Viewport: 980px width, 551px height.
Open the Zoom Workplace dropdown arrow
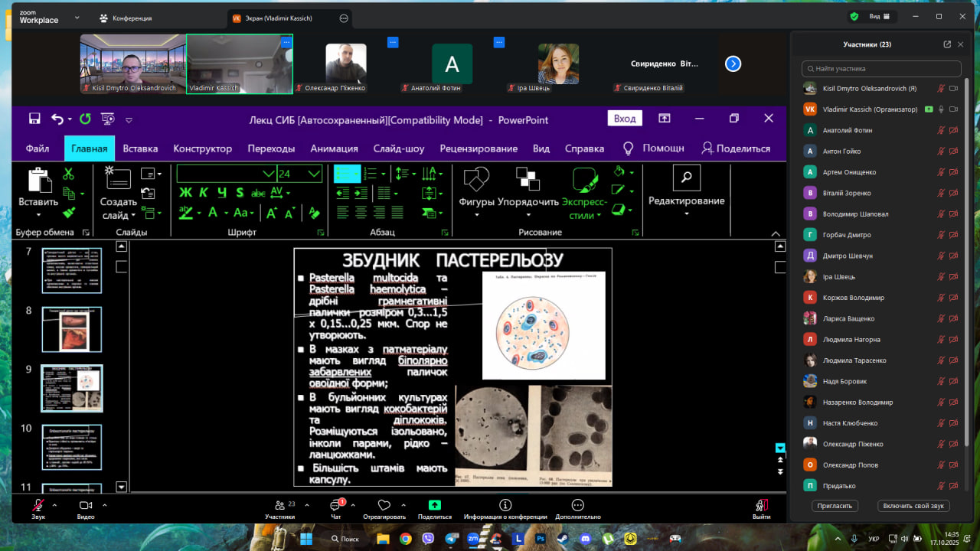click(x=77, y=17)
